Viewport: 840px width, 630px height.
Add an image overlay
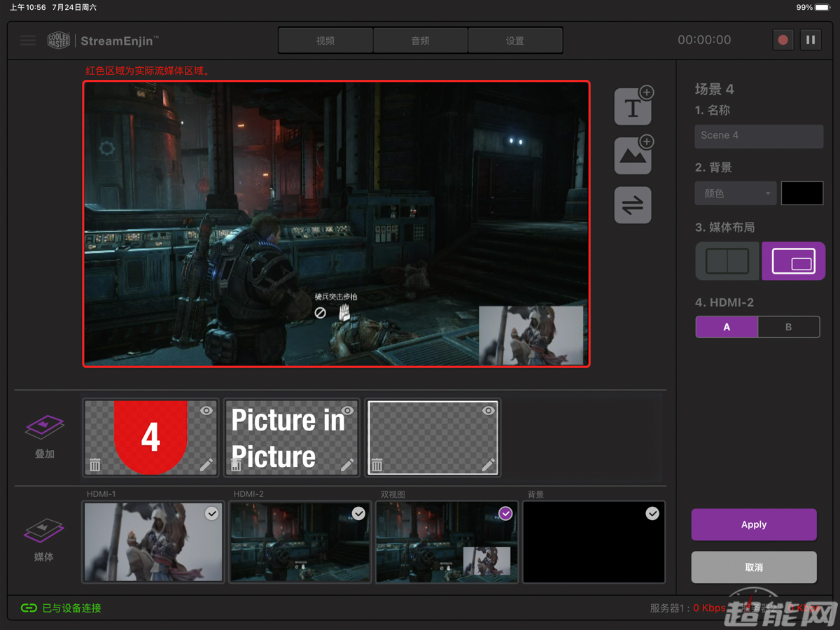point(633,155)
